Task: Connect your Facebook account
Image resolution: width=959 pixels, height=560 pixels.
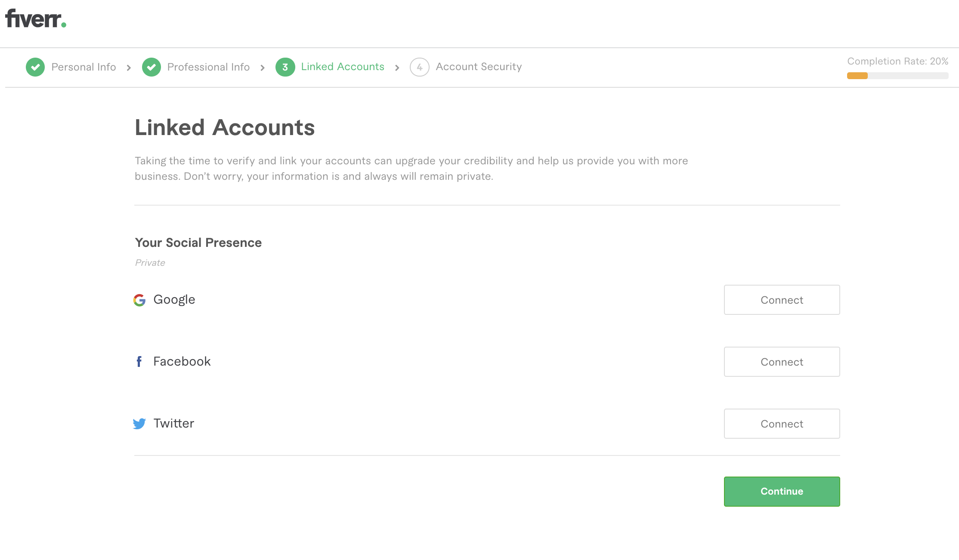Action: [782, 362]
